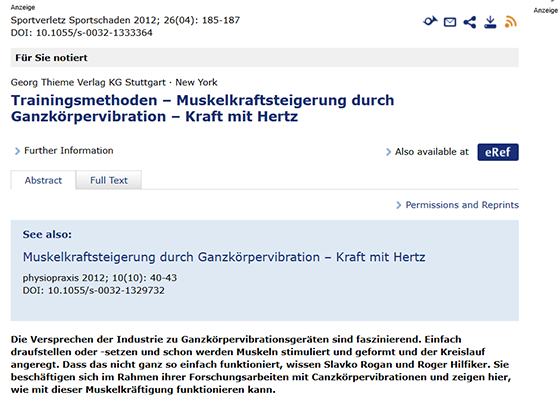Click the Trainingsmethoden article title heading
This screenshot has width=560, height=400.
click(202, 108)
